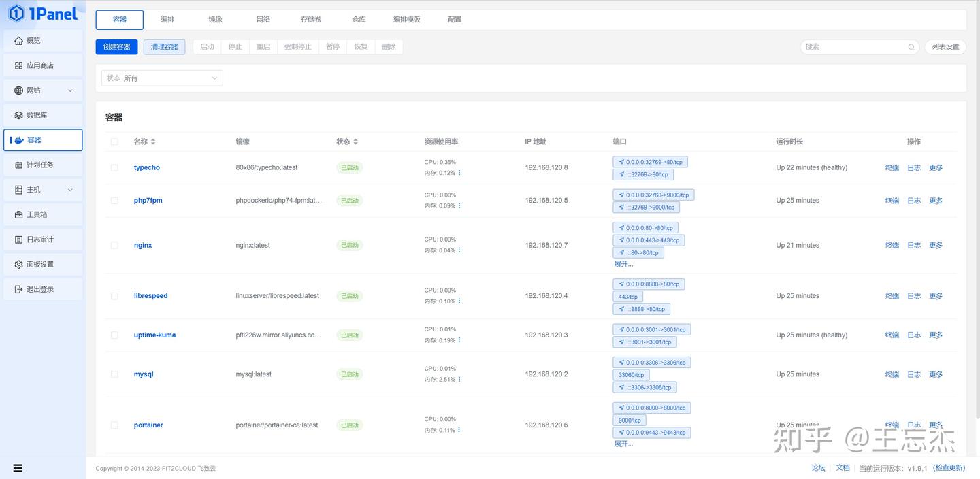The image size is (980, 479).
Task: Open uptime-kuma port 0.0.0.0:3001->3001/tcp
Action: [x=652, y=329]
